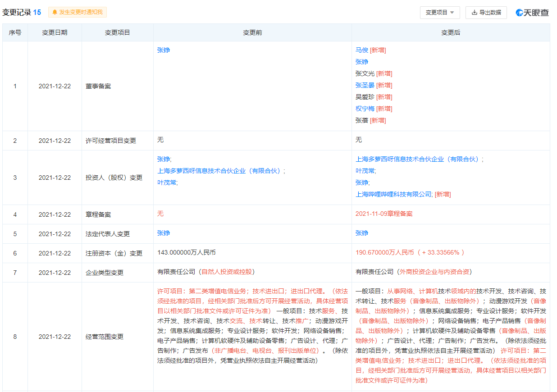This screenshot has height=392, width=557.
Task: Open 权宁梅 director link
Action: tap(365, 109)
